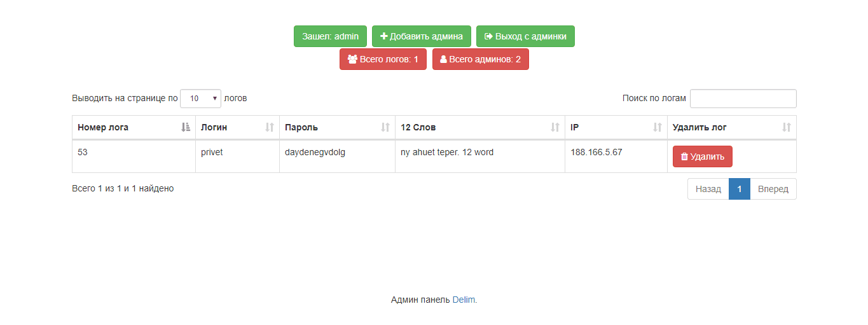
Task: Open the Delim link in the footer
Action: (x=464, y=300)
